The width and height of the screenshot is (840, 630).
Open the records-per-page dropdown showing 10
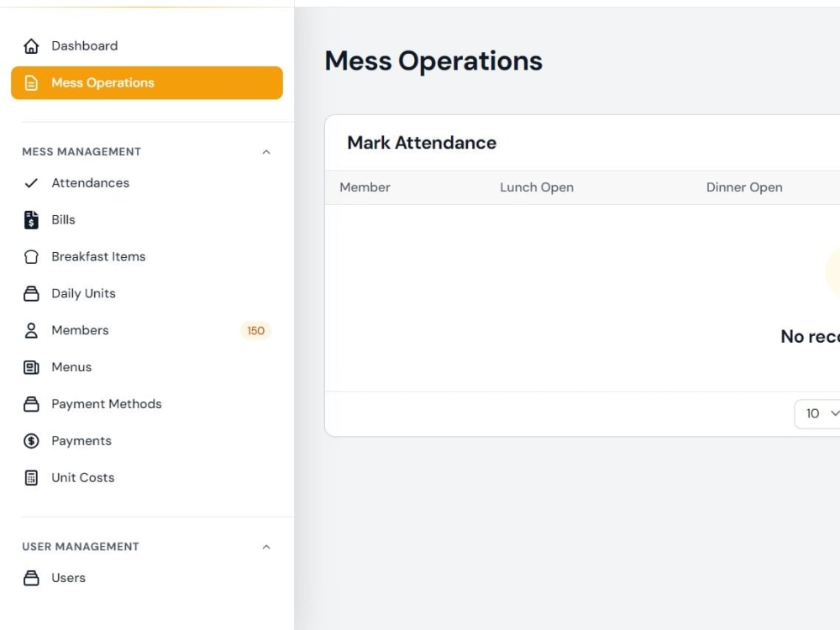[x=817, y=413]
